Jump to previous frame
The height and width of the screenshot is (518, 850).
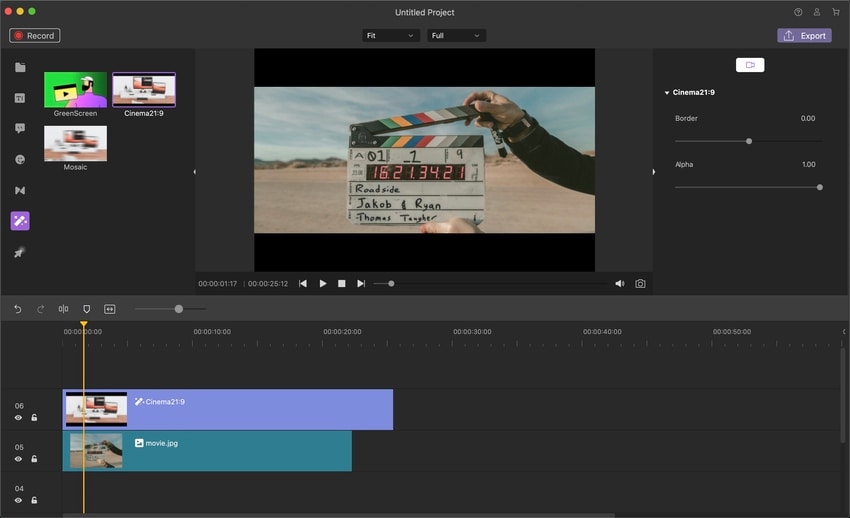point(303,283)
